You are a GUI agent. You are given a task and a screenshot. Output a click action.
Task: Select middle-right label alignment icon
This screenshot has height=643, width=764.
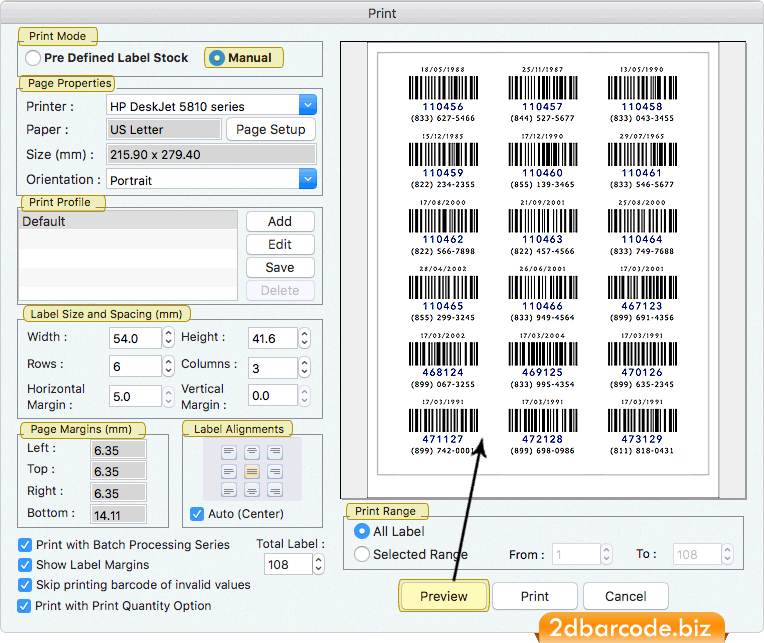(275, 472)
